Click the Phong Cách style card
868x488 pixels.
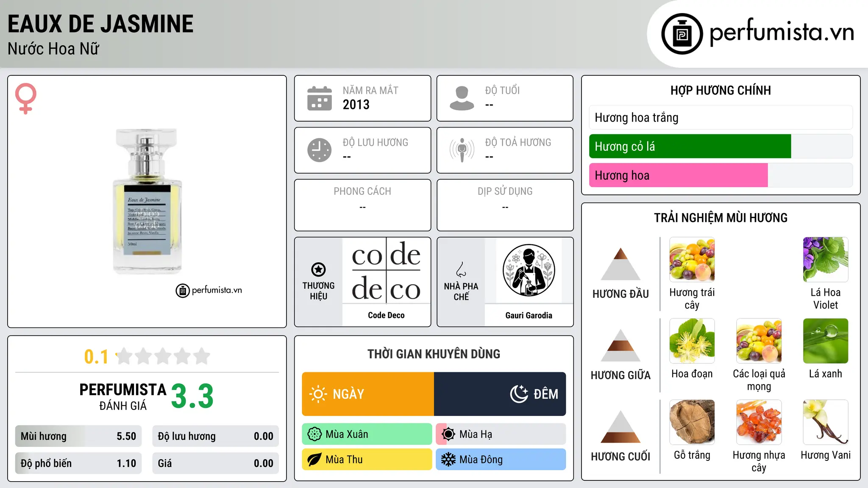pyautogui.click(x=362, y=205)
